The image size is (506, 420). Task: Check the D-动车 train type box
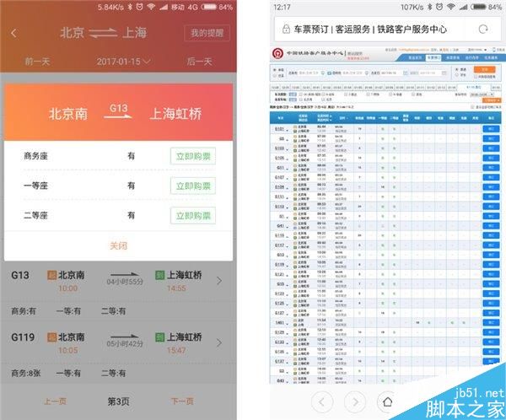(x=323, y=94)
